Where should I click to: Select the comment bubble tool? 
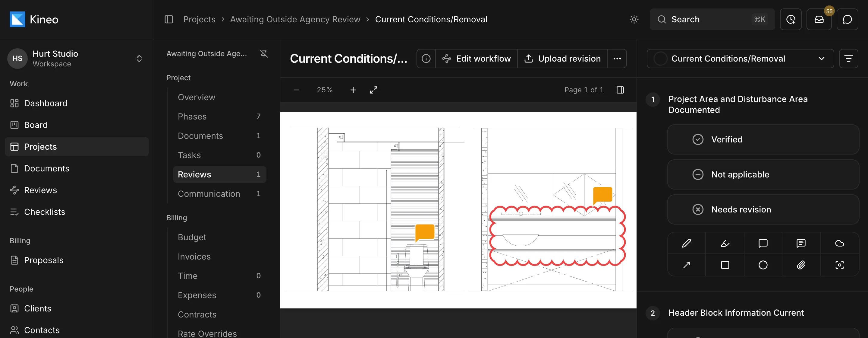pos(763,243)
